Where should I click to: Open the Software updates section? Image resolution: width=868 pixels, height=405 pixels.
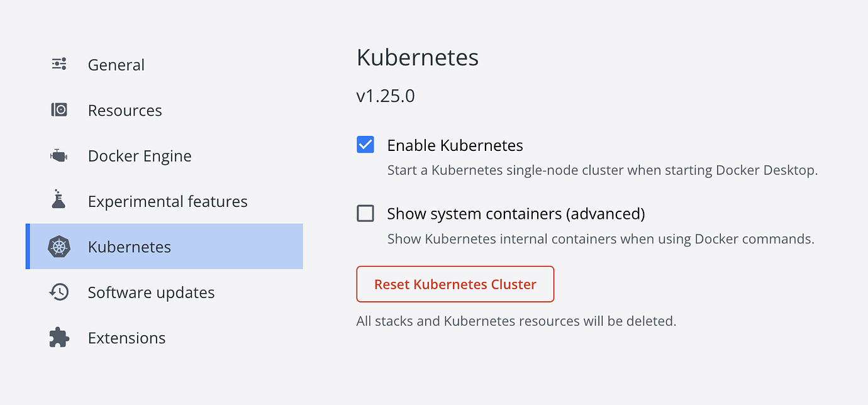152,292
